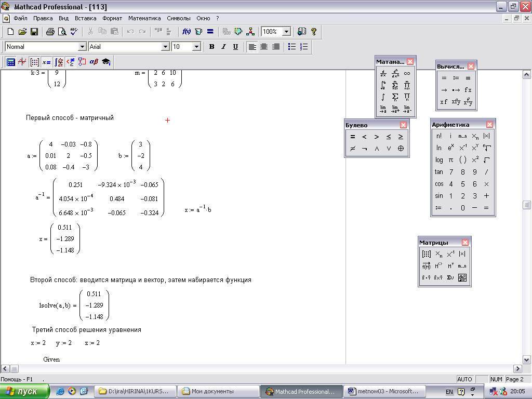Click the Calculate equals toolbar icon
This screenshot has height=399, width=532.
[210, 32]
